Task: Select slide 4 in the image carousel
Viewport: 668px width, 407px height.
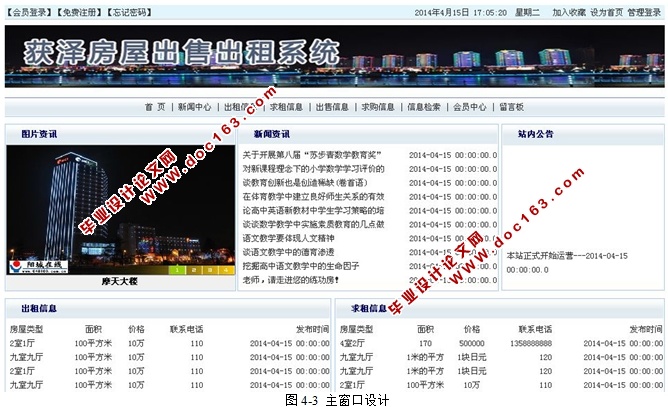Action: click(226, 270)
